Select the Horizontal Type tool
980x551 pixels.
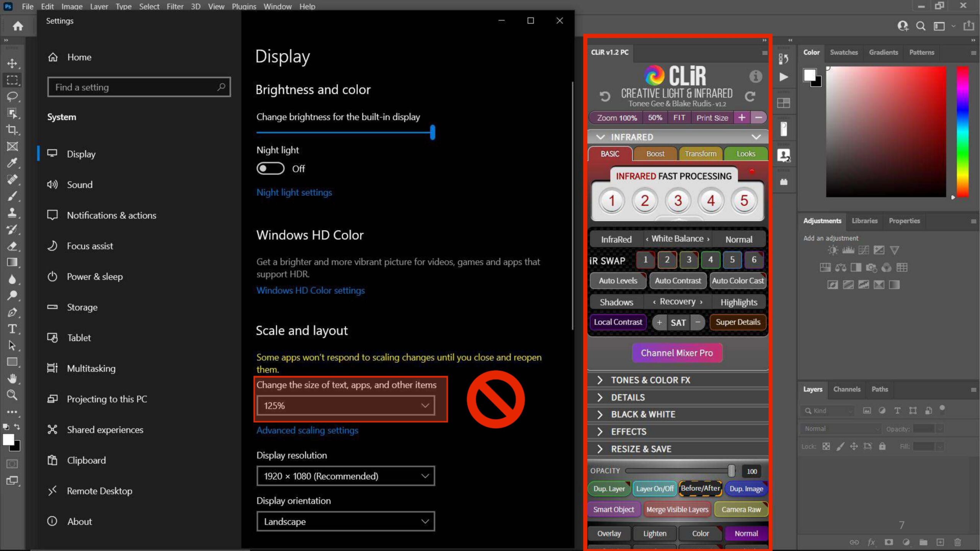[12, 329]
